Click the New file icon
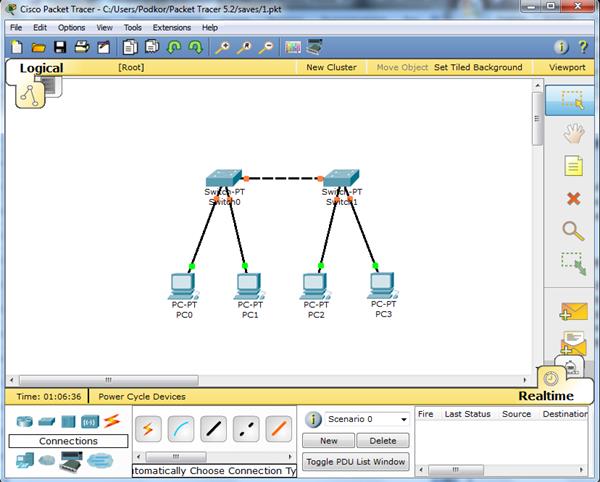 click(x=17, y=47)
